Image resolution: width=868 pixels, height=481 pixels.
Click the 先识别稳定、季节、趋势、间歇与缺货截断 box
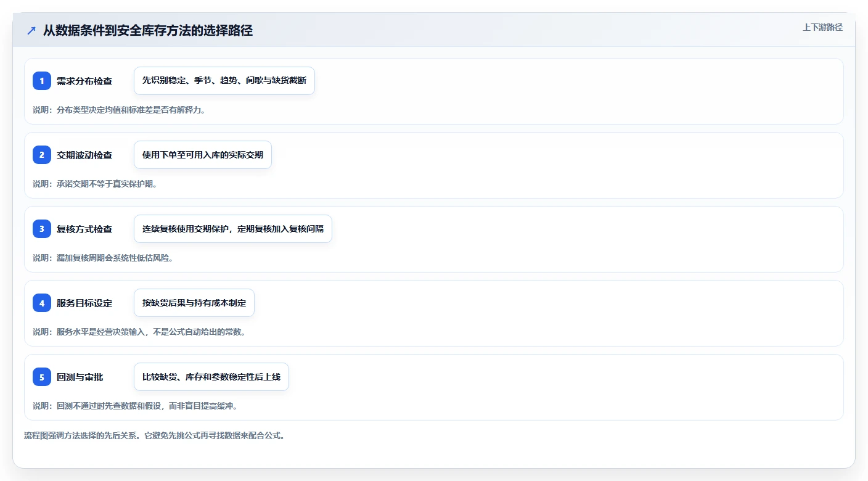coord(224,81)
